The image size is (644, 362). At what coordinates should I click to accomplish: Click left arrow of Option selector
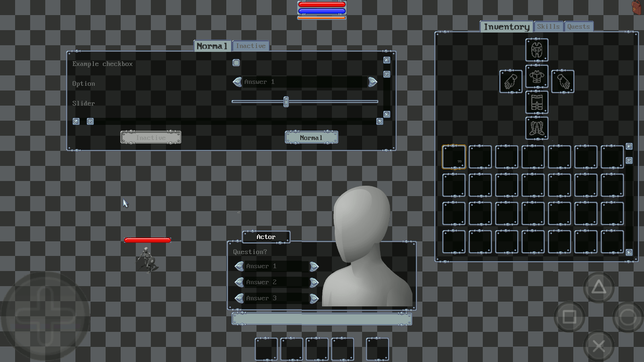[237, 82]
